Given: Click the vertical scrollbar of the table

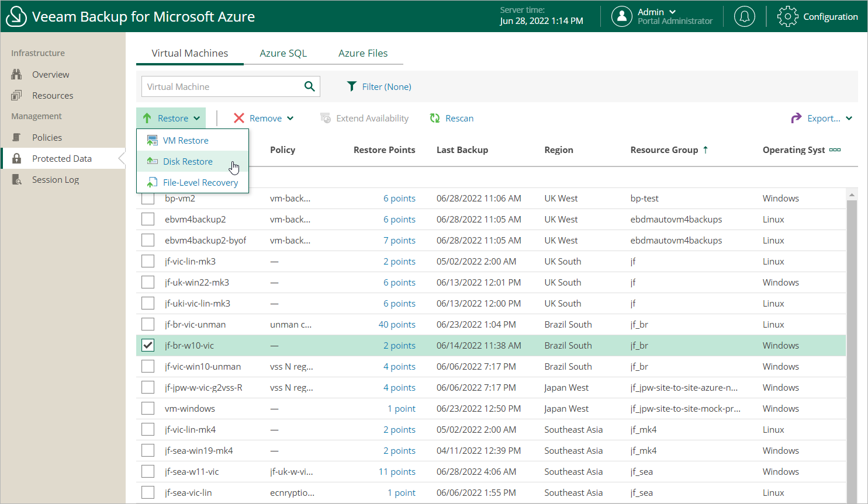Looking at the screenshot, I should pyautogui.click(x=852, y=350).
